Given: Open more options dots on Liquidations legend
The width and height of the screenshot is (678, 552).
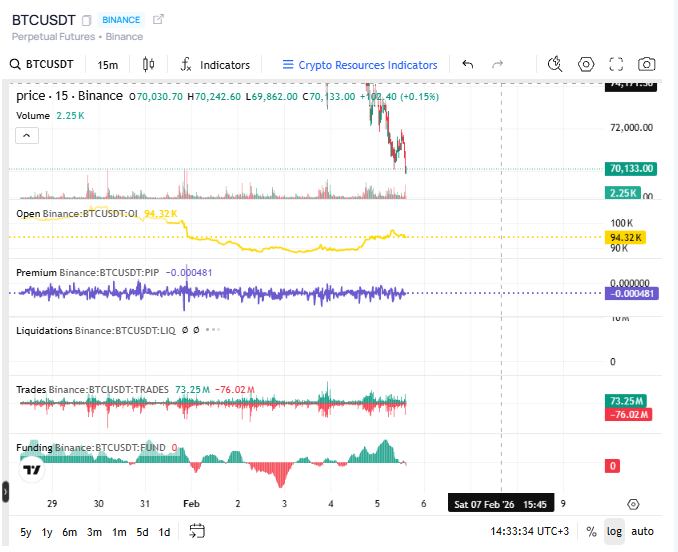Looking at the screenshot, I should click(213, 330).
